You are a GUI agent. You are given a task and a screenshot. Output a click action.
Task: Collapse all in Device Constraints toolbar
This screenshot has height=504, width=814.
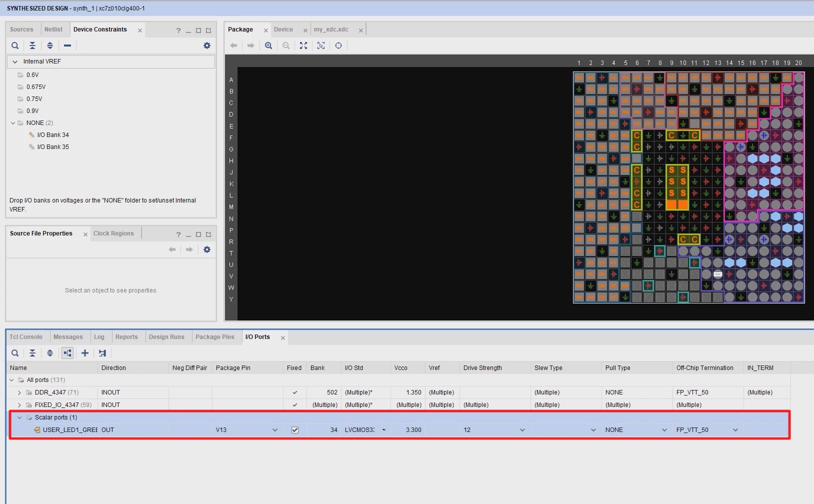pyautogui.click(x=32, y=45)
